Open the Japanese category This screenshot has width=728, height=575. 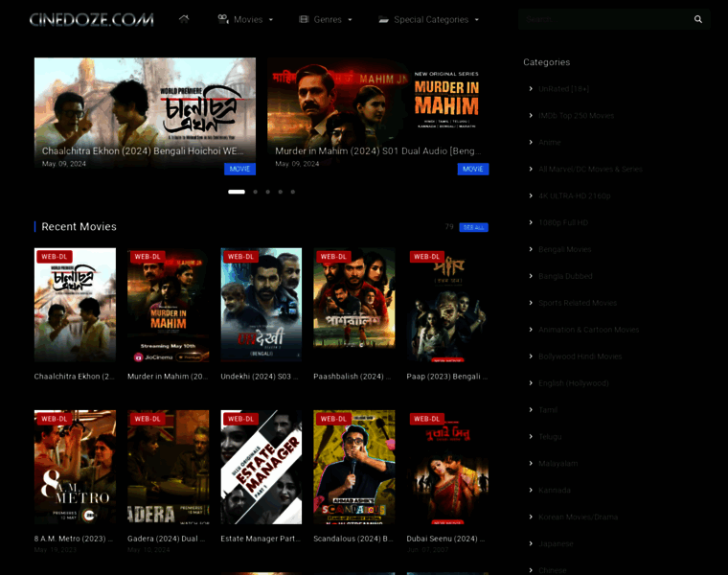point(556,544)
